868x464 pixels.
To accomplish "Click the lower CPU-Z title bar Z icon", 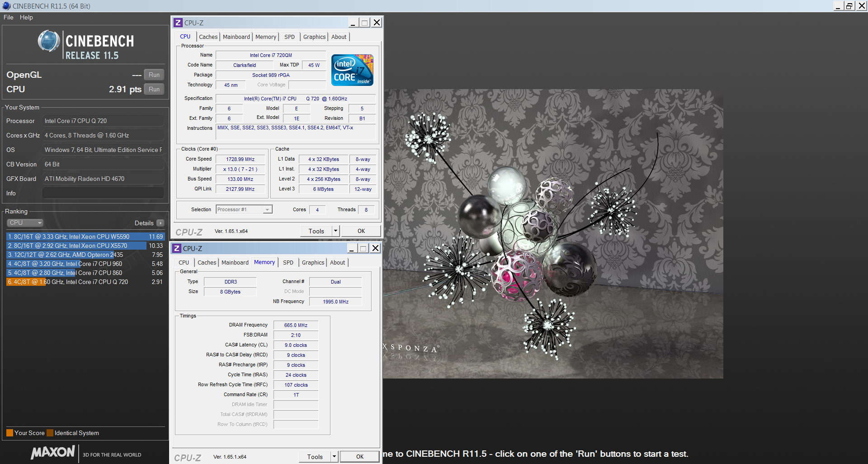I will [x=177, y=248].
